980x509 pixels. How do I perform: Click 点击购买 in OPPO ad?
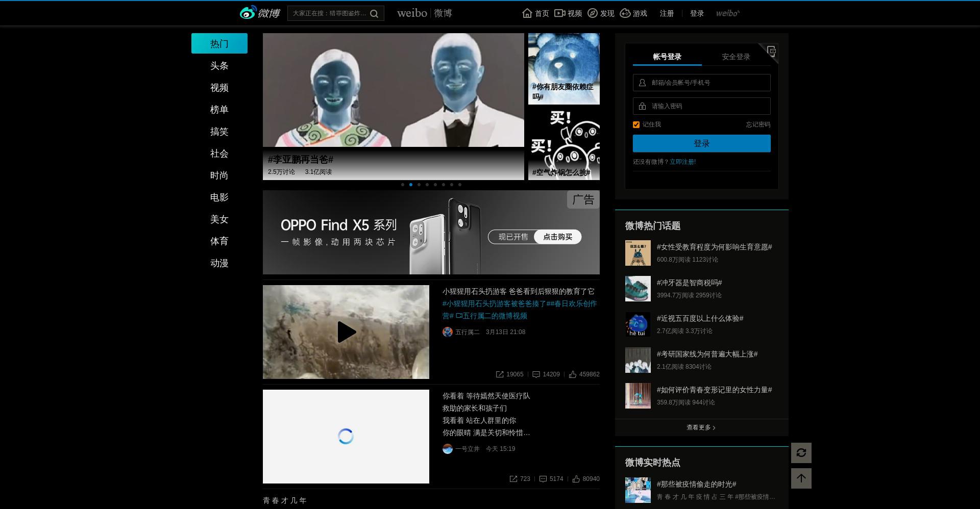pyautogui.click(x=557, y=237)
